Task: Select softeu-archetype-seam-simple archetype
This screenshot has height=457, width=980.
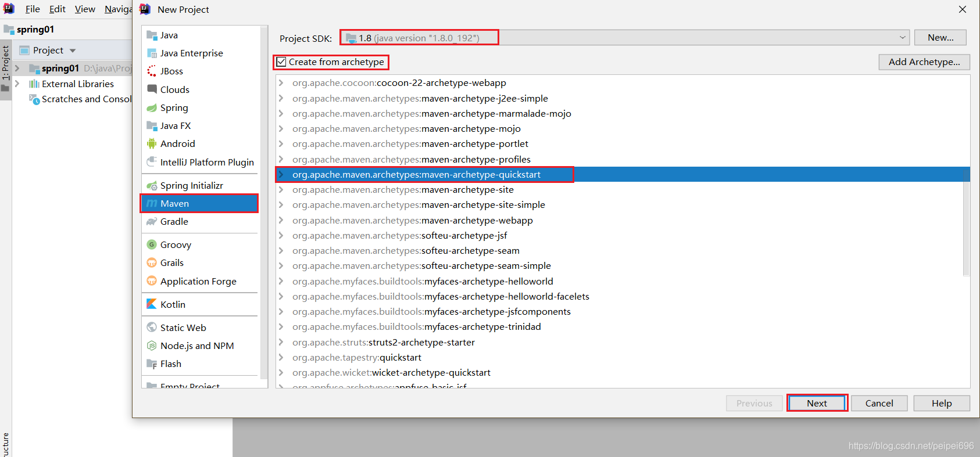Action: (421, 265)
